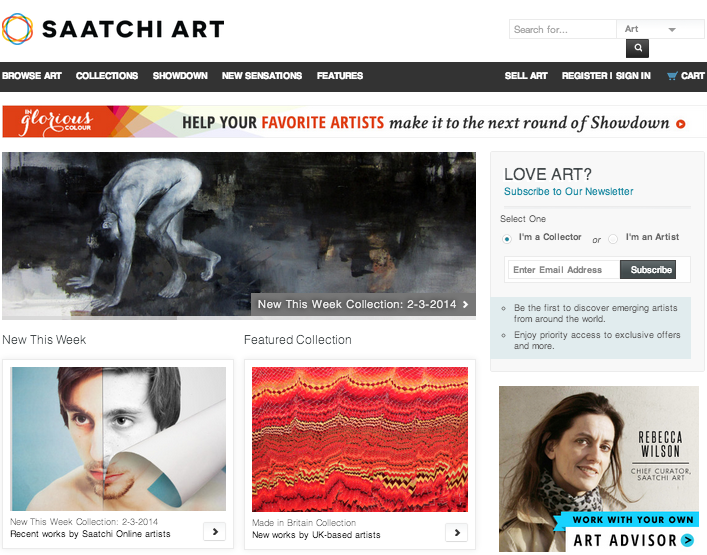
Task: Click arrow button under Made in Britain
Action: (x=456, y=532)
